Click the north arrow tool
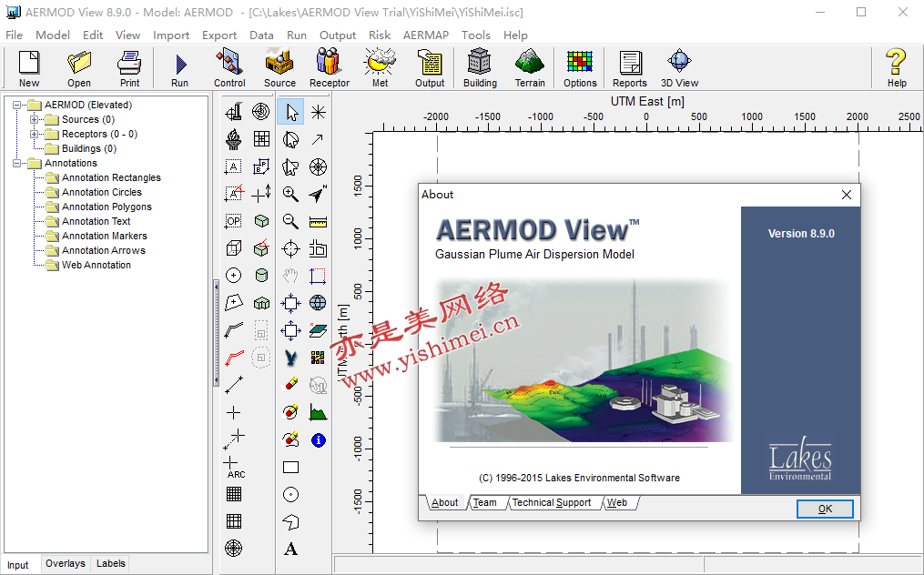The image size is (924, 575). (318, 194)
